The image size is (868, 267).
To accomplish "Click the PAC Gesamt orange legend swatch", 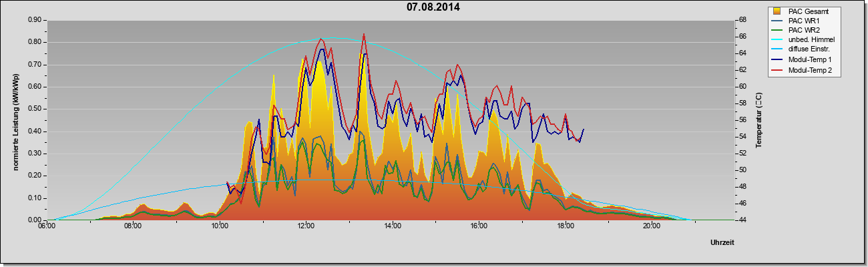I will pyautogui.click(x=777, y=11).
